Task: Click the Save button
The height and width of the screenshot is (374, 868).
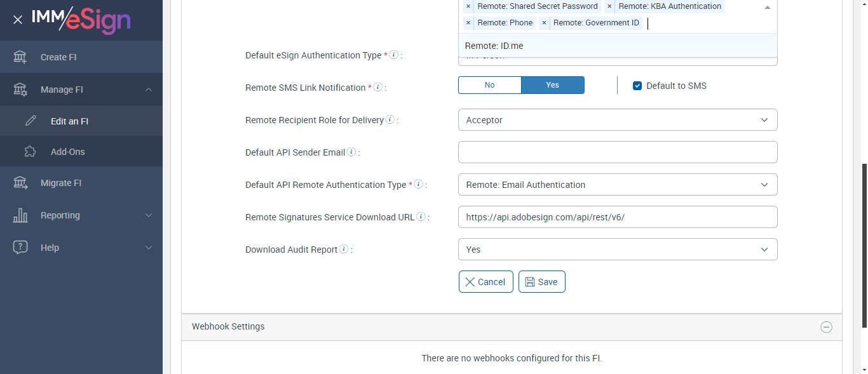Action: [541, 282]
